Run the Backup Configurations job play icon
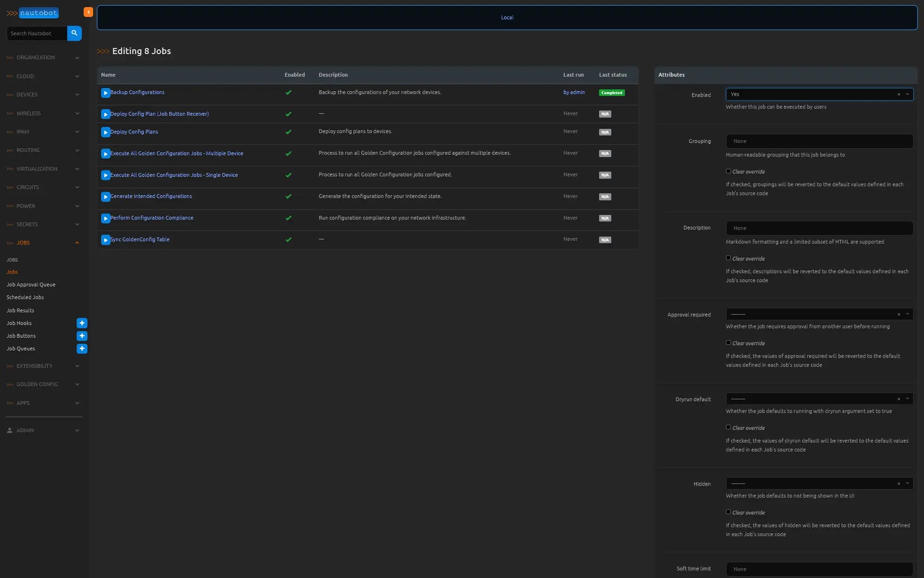Viewport: 924px width, 578px height. tap(105, 93)
